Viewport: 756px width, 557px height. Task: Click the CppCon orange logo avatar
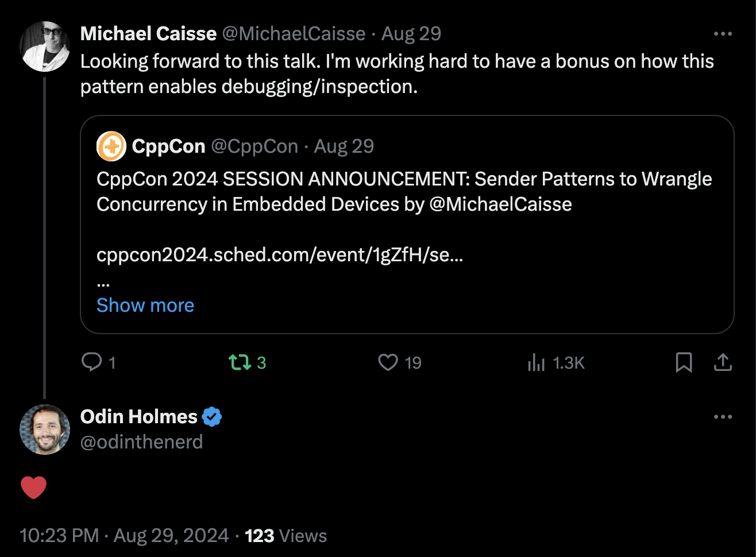(111, 146)
